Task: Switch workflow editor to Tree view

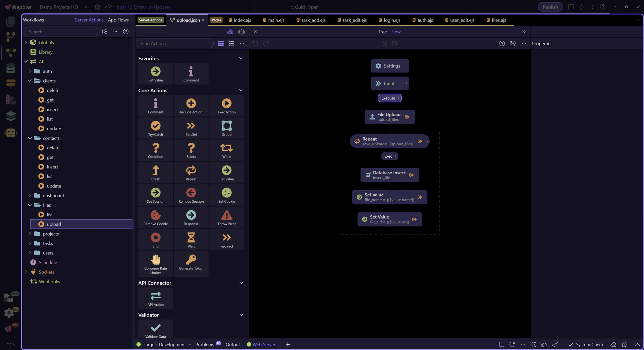Action: click(x=382, y=32)
